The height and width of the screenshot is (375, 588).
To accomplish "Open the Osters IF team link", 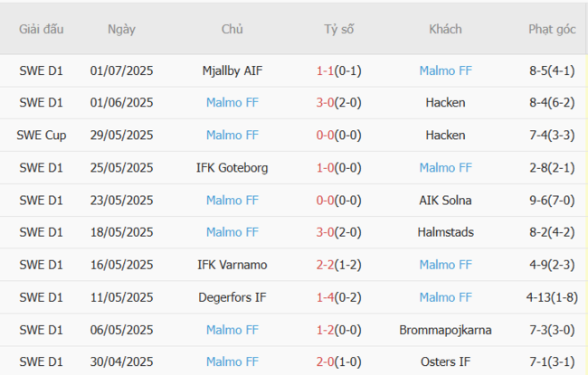I will (x=445, y=362).
